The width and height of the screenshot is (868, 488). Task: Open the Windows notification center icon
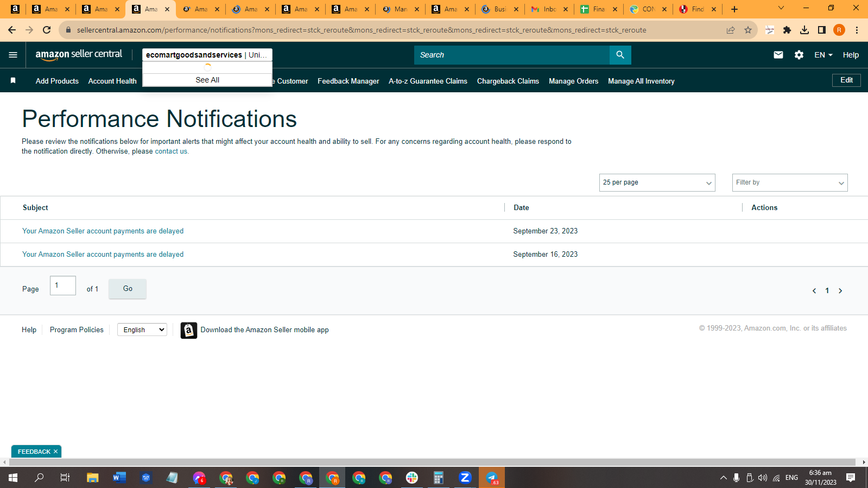pos(851,478)
